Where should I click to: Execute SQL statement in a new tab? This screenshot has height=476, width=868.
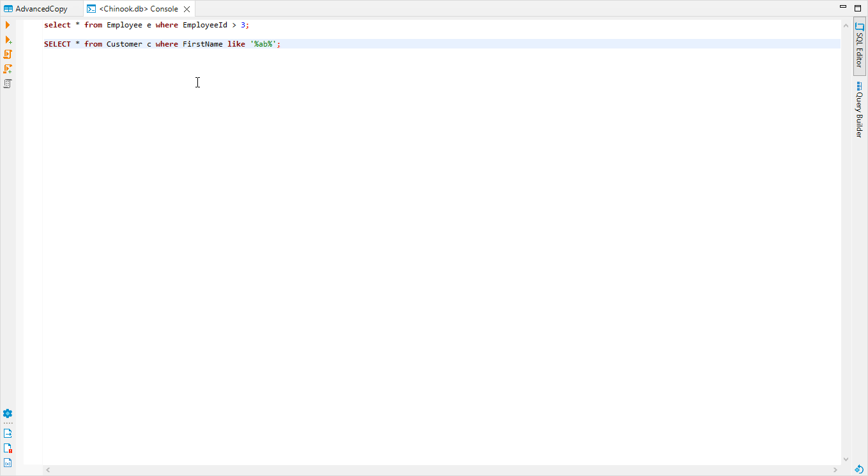coord(8,40)
